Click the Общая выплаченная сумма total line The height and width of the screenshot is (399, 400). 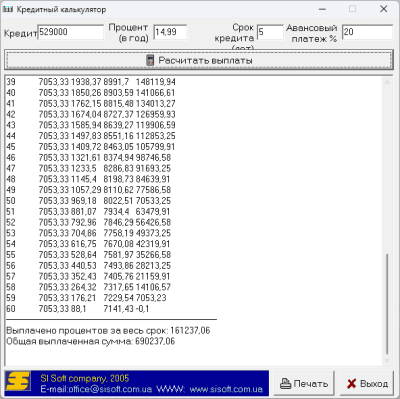tap(91, 341)
